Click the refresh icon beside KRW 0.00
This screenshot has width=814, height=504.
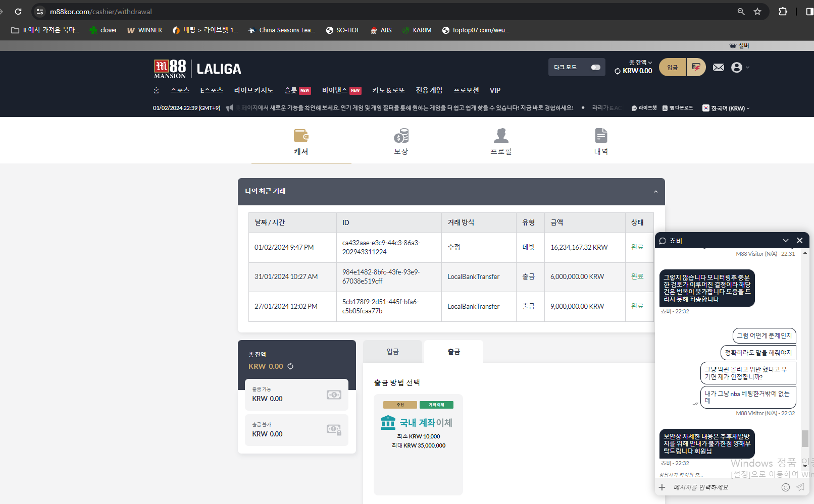(x=290, y=367)
